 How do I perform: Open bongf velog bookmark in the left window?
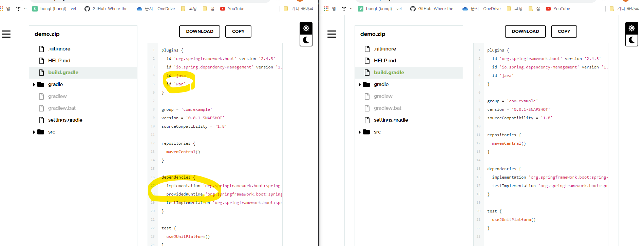pyautogui.click(x=56, y=9)
